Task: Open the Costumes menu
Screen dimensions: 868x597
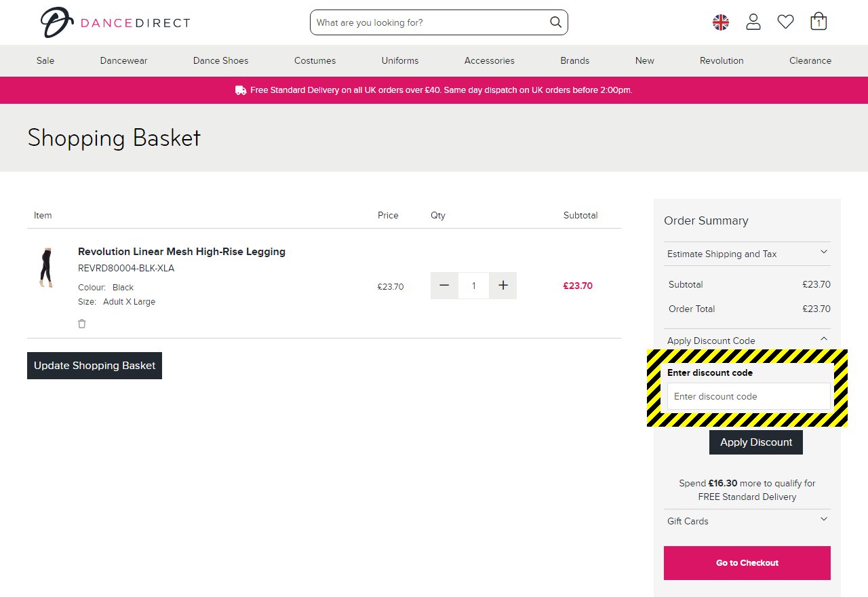Action: [x=315, y=60]
